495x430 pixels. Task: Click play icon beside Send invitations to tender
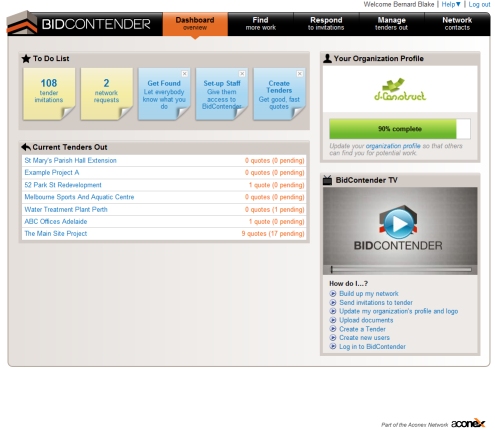pyautogui.click(x=333, y=303)
